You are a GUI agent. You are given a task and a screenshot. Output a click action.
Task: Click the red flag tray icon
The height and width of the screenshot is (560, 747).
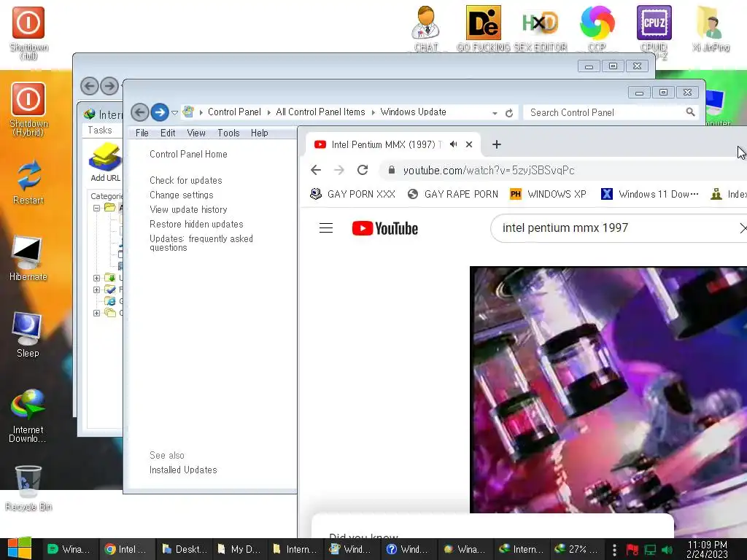point(632,550)
